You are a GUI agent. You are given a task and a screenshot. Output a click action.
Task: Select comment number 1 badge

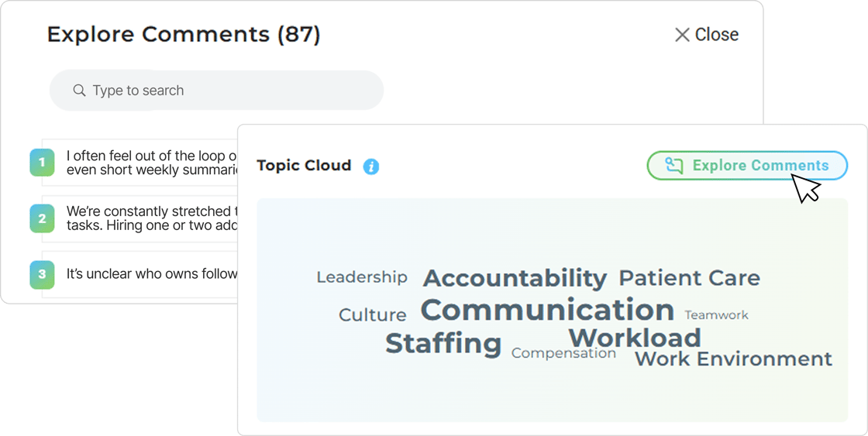(x=42, y=163)
